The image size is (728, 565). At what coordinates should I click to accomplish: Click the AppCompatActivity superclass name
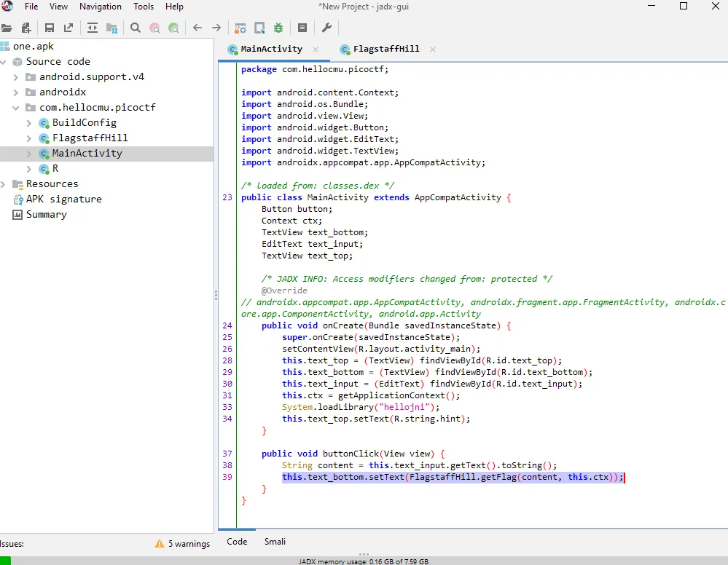pos(458,197)
